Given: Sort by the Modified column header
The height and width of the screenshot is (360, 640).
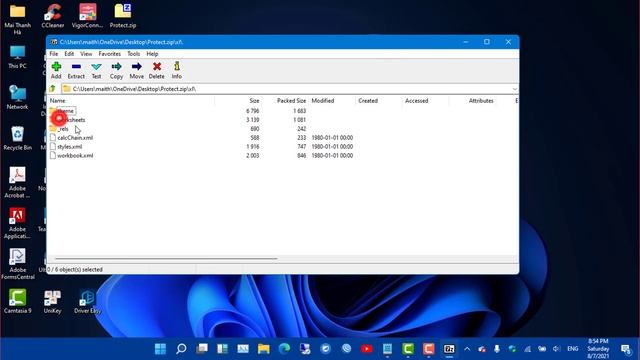Looking at the screenshot, I should [x=332, y=100].
